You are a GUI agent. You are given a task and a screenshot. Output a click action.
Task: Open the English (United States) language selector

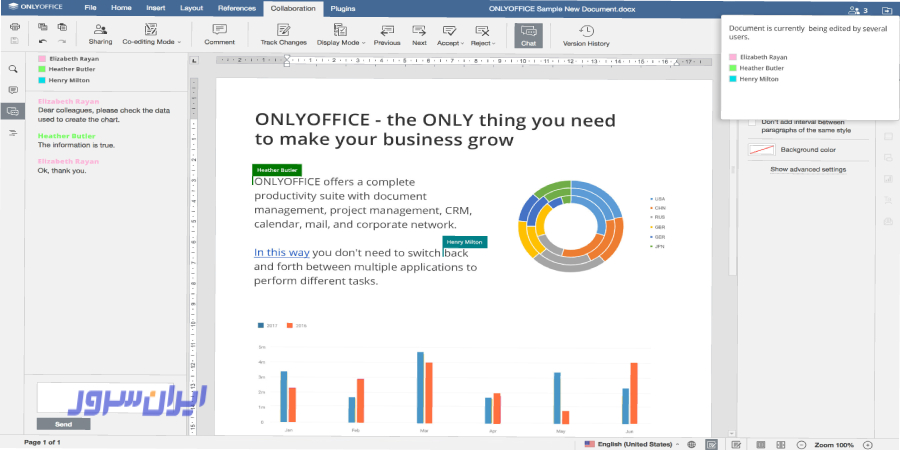[x=631, y=444]
